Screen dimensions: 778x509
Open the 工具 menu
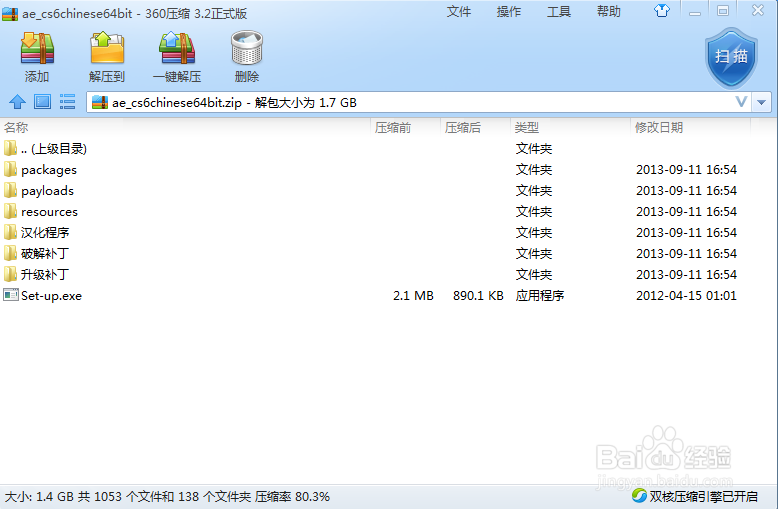559,11
